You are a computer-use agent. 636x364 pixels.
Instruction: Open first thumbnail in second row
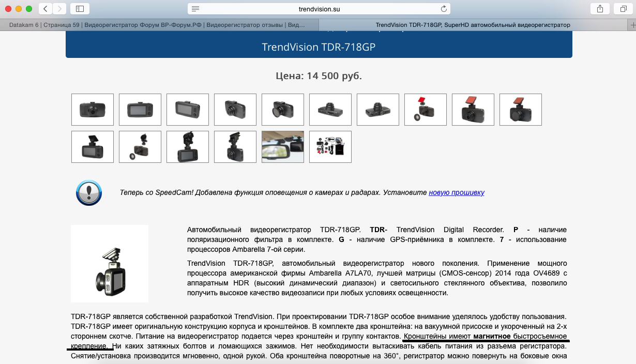(93, 147)
